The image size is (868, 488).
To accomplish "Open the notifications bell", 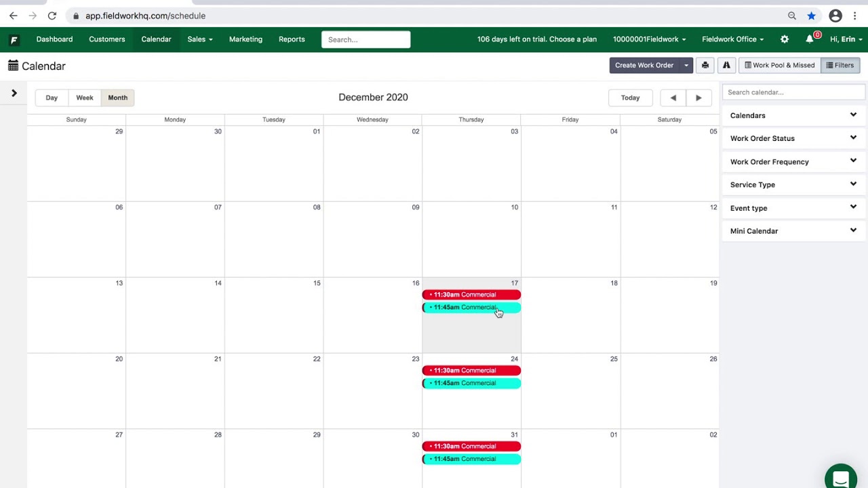I will pos(810,39).
